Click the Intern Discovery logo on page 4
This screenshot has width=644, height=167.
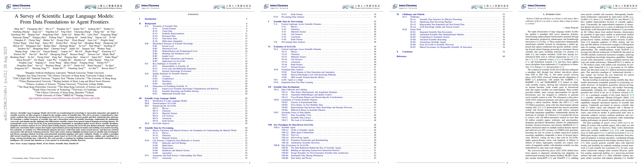[x=404, y=7]
